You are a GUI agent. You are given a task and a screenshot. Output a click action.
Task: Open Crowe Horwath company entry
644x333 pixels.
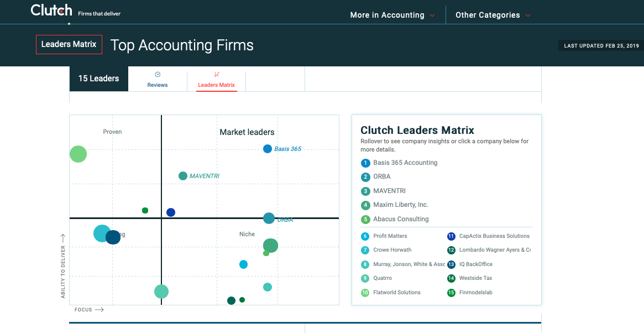tap(392, 250)
